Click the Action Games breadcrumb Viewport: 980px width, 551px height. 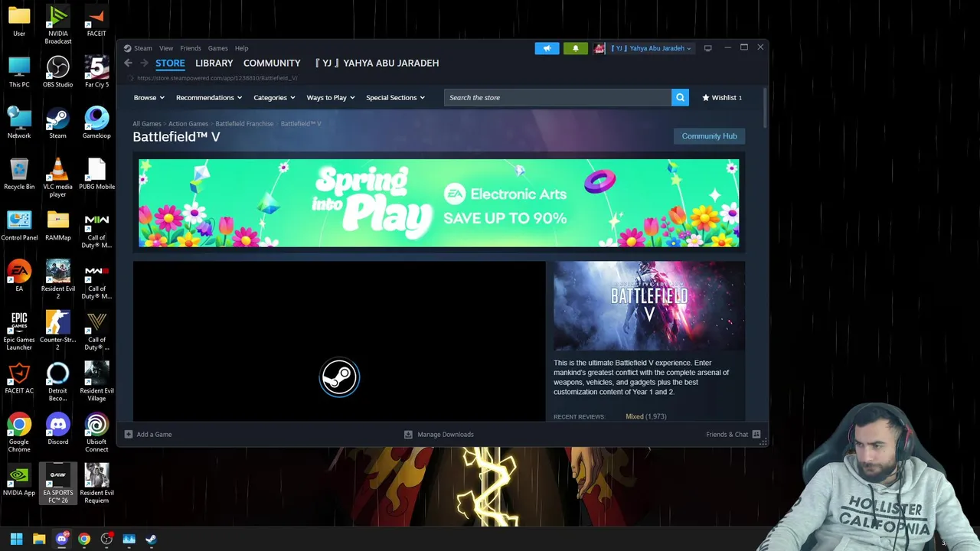(188, 123)
